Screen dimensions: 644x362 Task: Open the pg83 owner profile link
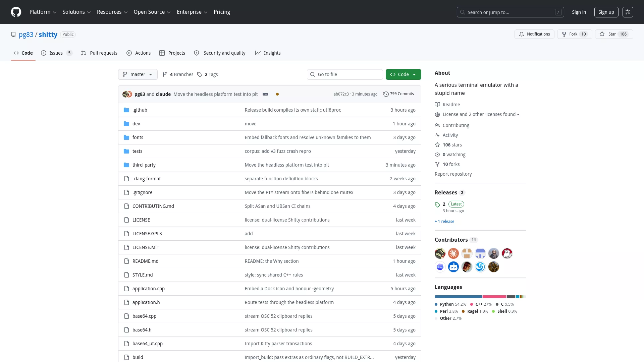[26, 35]
